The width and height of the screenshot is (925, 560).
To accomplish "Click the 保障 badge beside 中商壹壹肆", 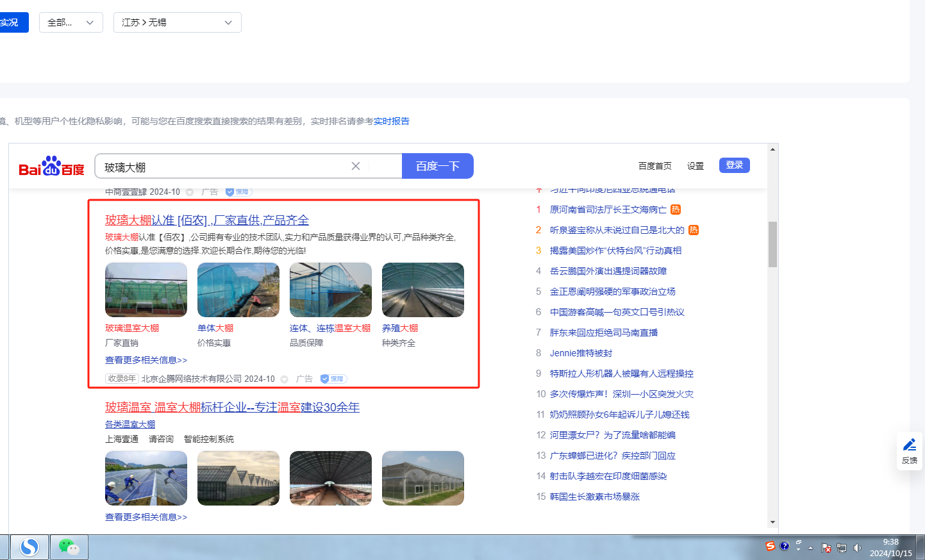I will point(238,192).
